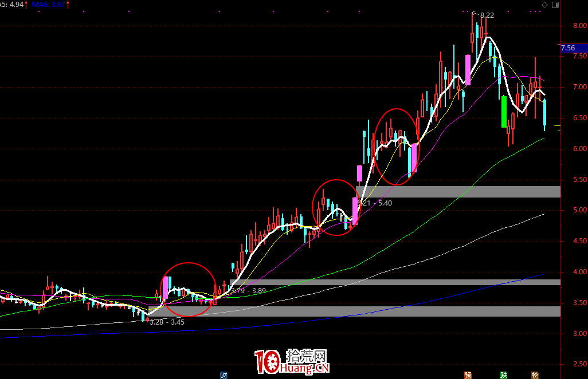The height and width of the screenshot is (379, 588).
Task: Click the MA5: 4.94 indicator label
Action: (x=14, y=5)
